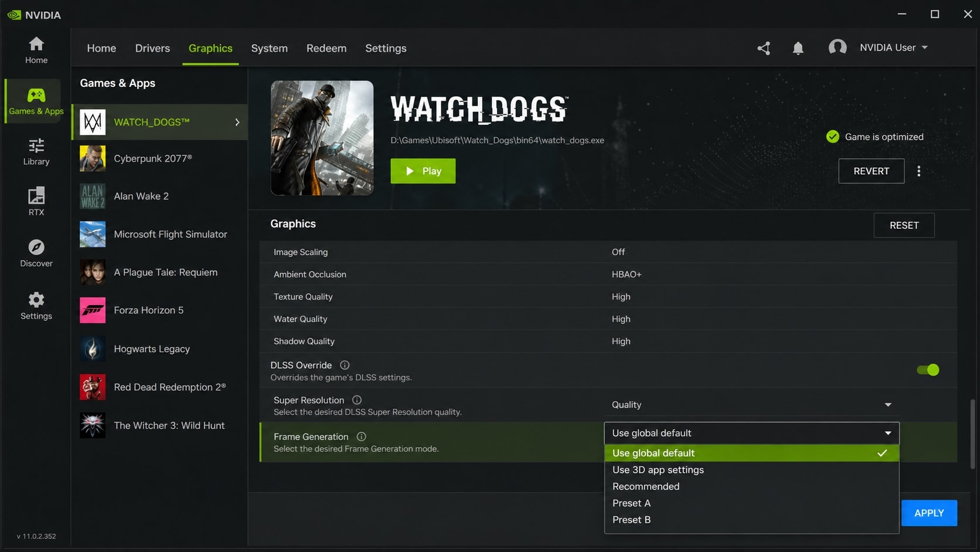Viewport: 980px width, 552px height.
Task: Switch to the System tab
Action: (x=270, y=48)
